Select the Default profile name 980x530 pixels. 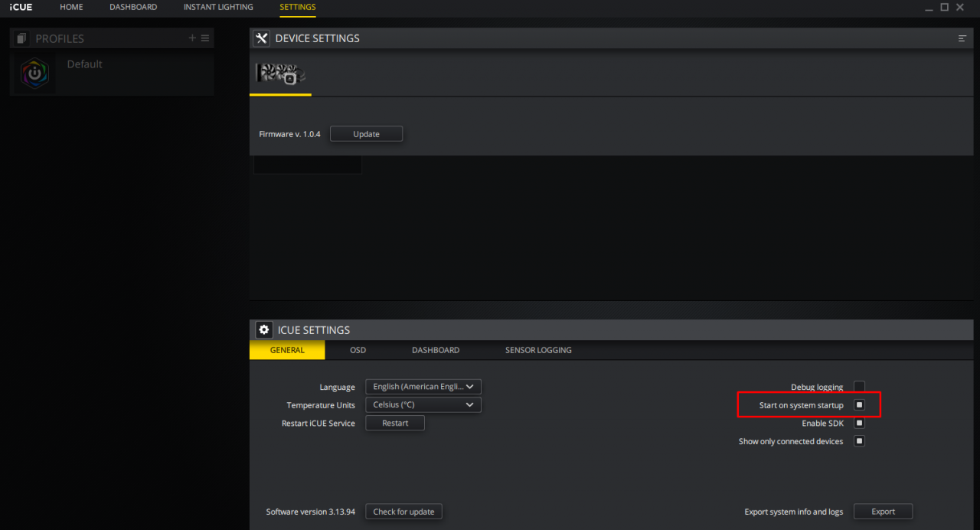click(x=84, y=64)
